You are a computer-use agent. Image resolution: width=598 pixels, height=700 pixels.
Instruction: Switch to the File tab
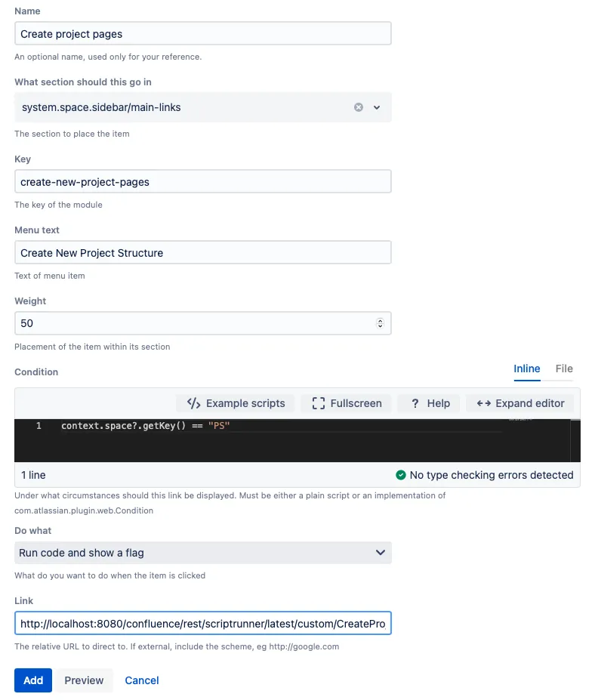pos(564,369)
